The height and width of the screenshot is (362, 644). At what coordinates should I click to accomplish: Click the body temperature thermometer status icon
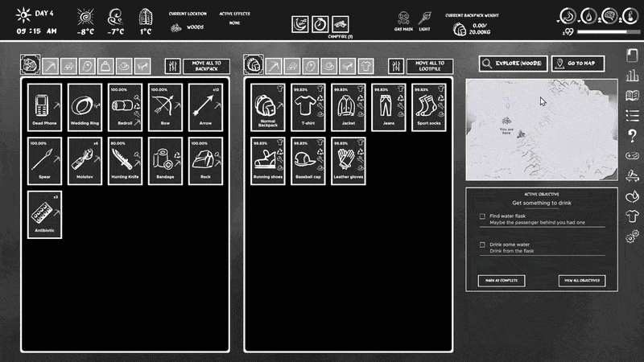(x=630, y=16)
